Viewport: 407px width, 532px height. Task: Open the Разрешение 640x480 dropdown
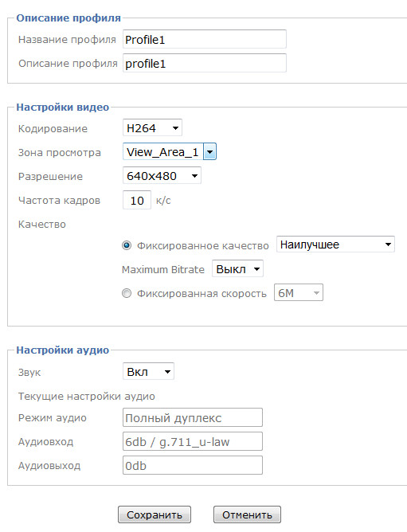(162, 175)
